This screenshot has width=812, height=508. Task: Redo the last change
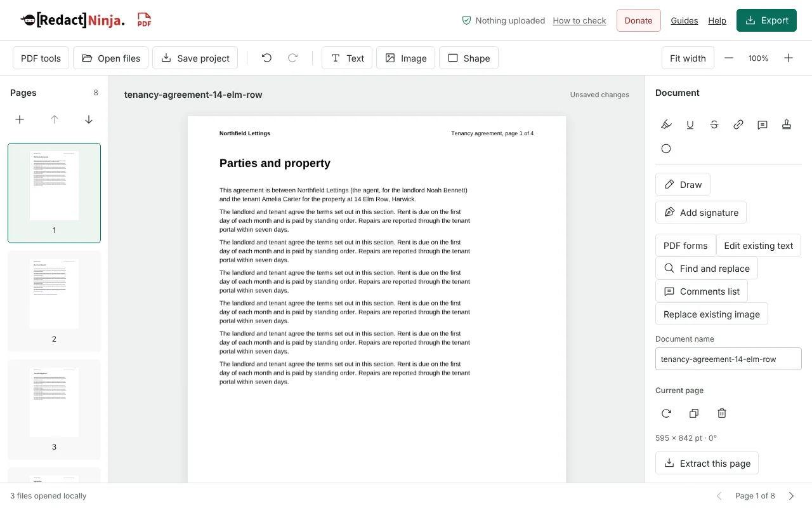[293, 58]
